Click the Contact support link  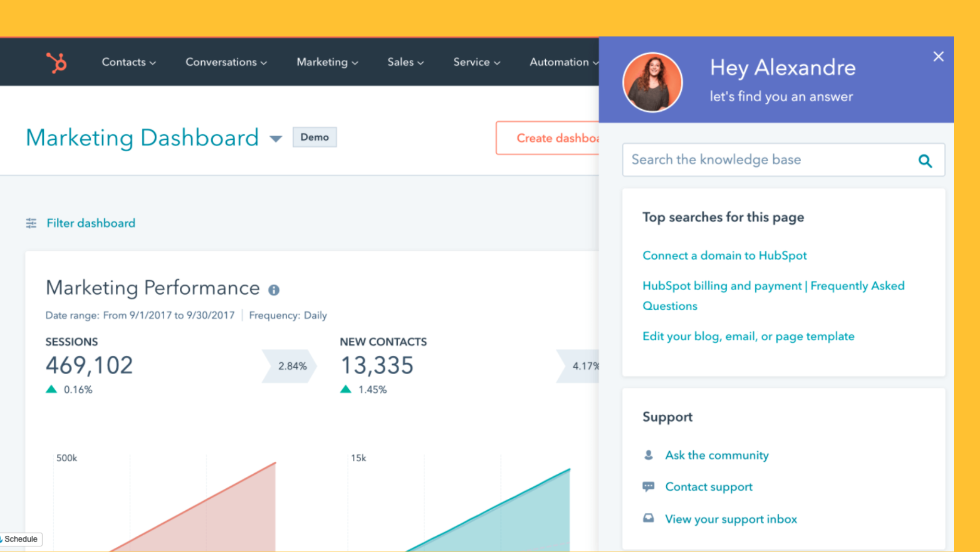pyautogui.click(x=709, y=487)
